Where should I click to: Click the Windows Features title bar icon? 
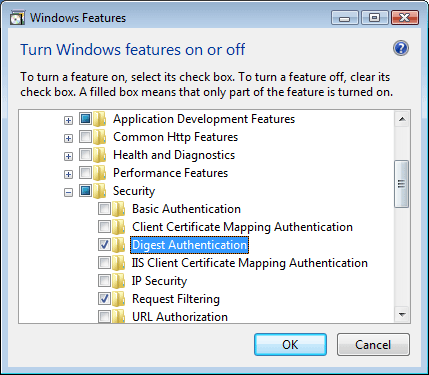[x=17, y=18]
